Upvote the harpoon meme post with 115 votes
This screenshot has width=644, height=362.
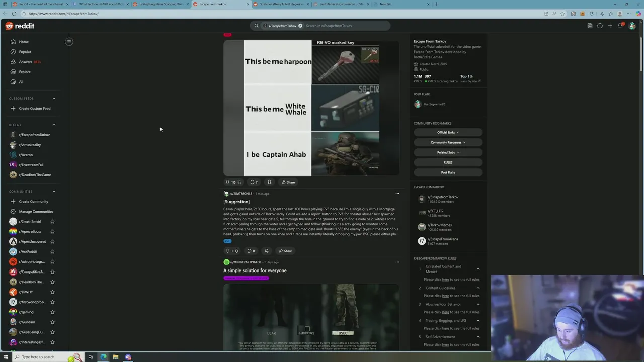(x=227, y=182)
